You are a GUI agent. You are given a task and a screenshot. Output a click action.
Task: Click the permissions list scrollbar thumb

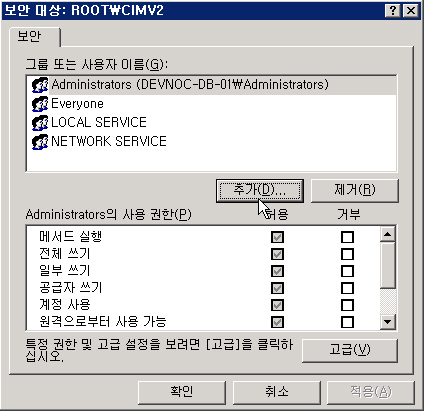click(388, 265)
